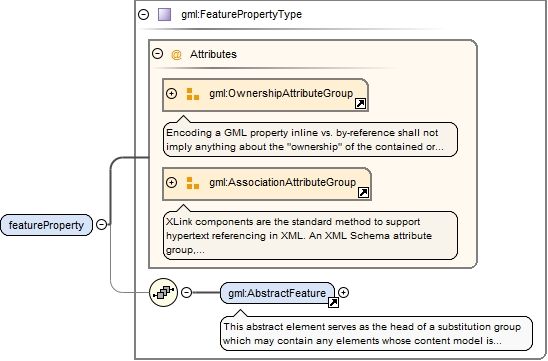Viewport: 548px width, 361px height.
Task: Expand the gml:AbstractFeature element
Action: click(x=344, y=293)
